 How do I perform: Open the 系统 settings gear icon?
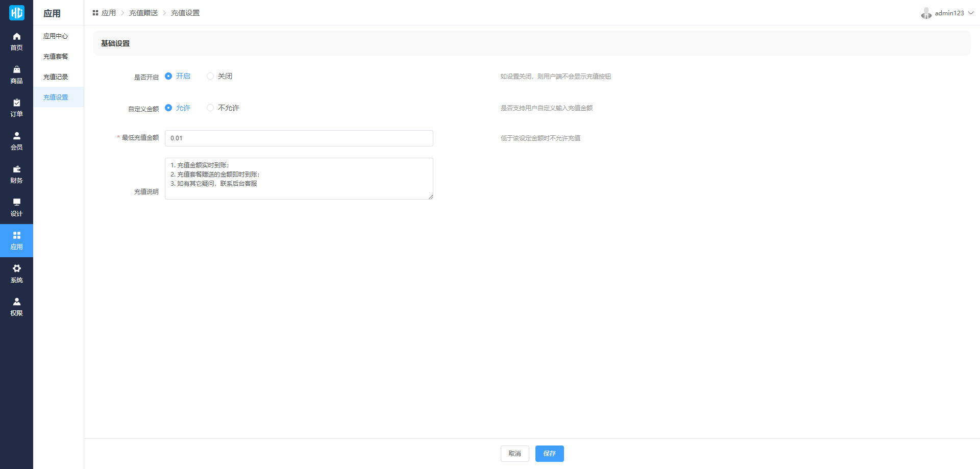tap(16, 269)
